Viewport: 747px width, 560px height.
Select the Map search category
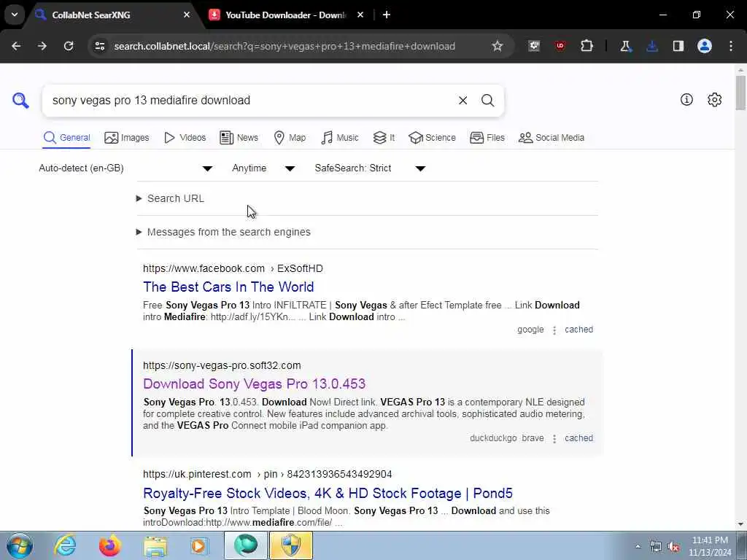tap(290, 138)
